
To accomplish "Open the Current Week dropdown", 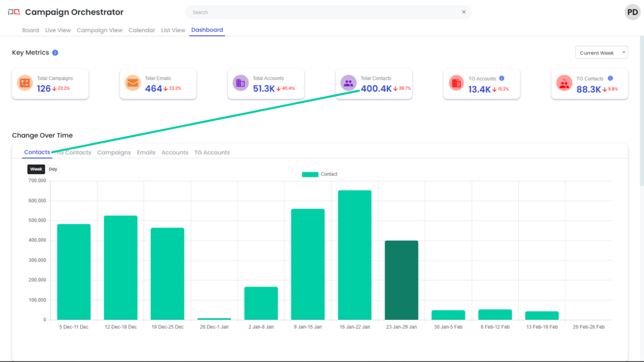I will coord(601,53).
